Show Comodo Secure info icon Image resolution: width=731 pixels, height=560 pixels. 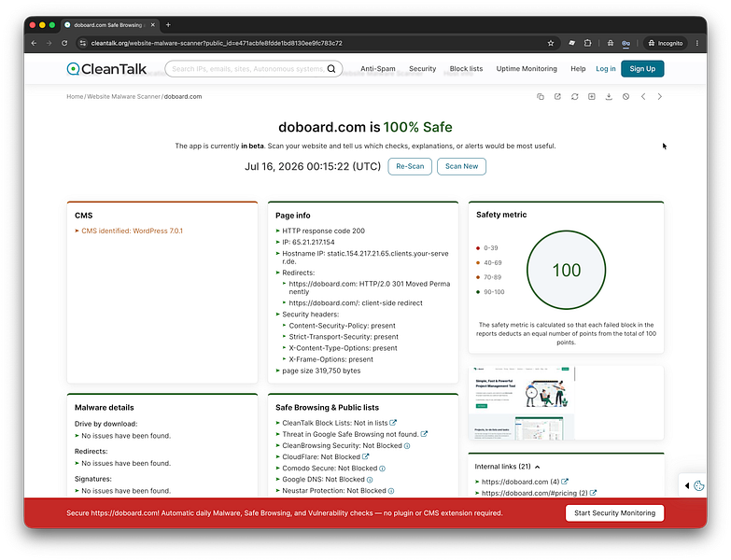(x=382, y=469)
